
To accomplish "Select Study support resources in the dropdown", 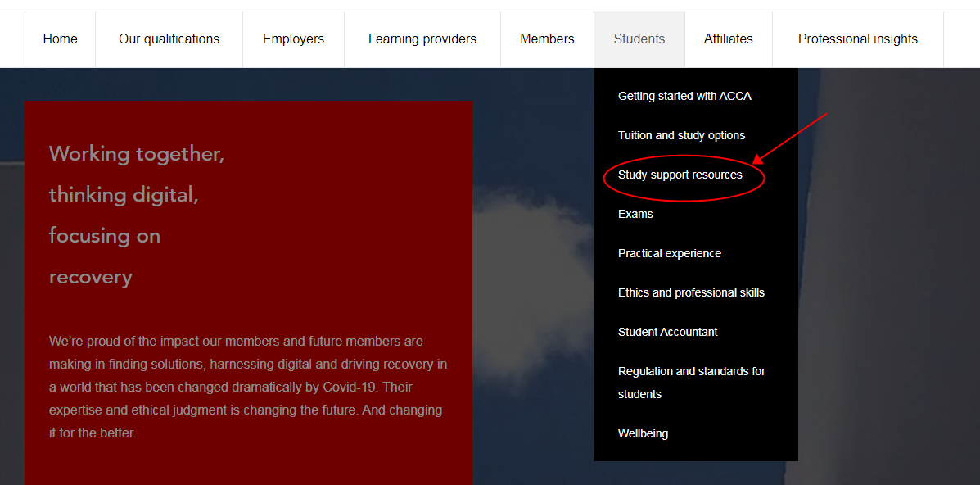I will pos(680,175).
